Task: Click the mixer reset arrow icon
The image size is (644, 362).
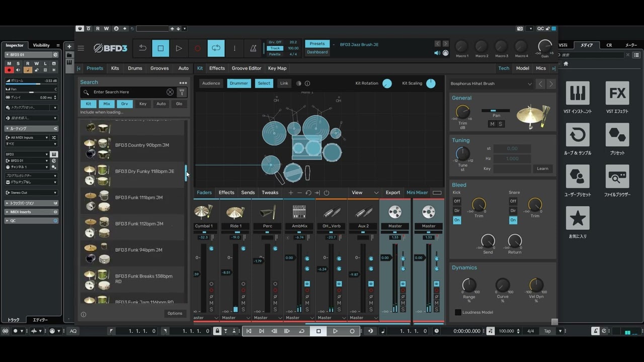Action: coord(308,193)
